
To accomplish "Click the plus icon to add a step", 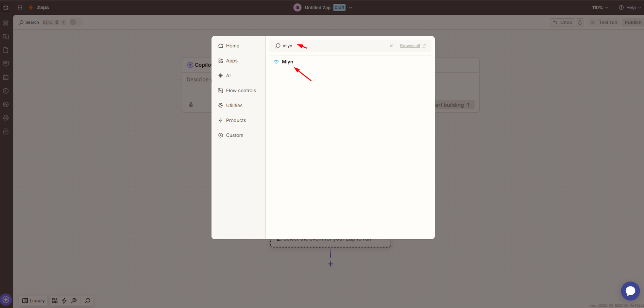I will click(x=330, y=264).
